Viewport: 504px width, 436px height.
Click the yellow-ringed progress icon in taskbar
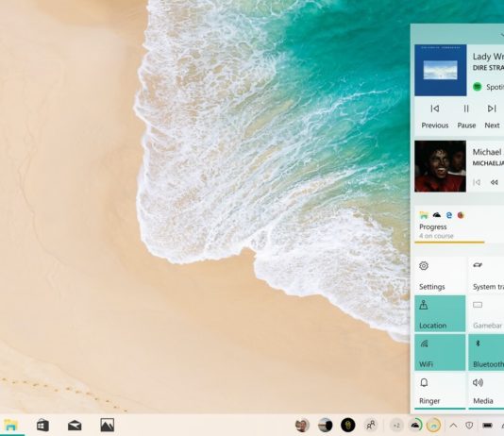point(433,425)
